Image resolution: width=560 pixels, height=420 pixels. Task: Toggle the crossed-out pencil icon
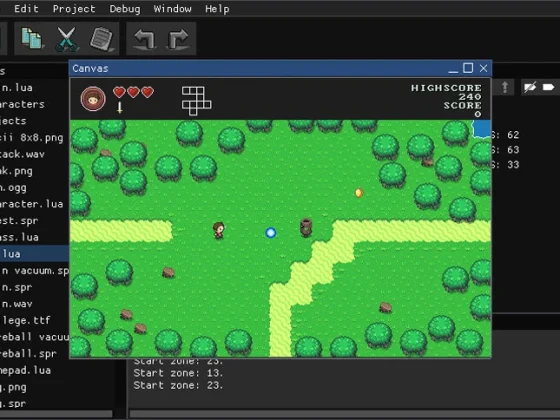coord(530,87)
